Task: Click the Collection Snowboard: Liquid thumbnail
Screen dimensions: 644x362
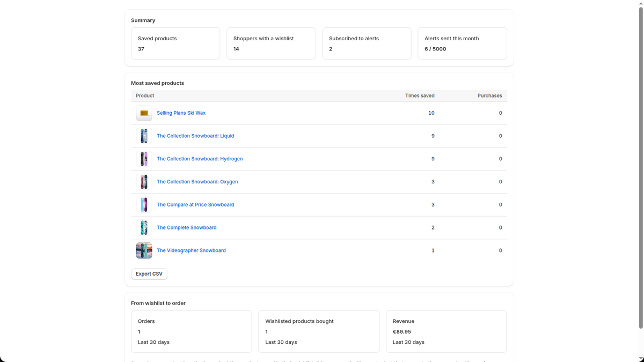Action: coord(144,136)
